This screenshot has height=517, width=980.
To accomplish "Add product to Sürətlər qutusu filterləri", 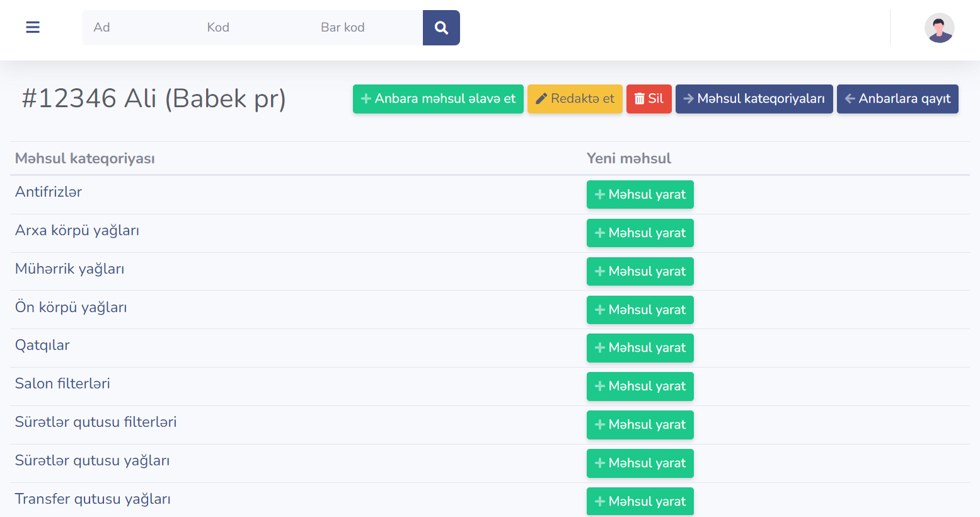I will (x=640, y=425).
